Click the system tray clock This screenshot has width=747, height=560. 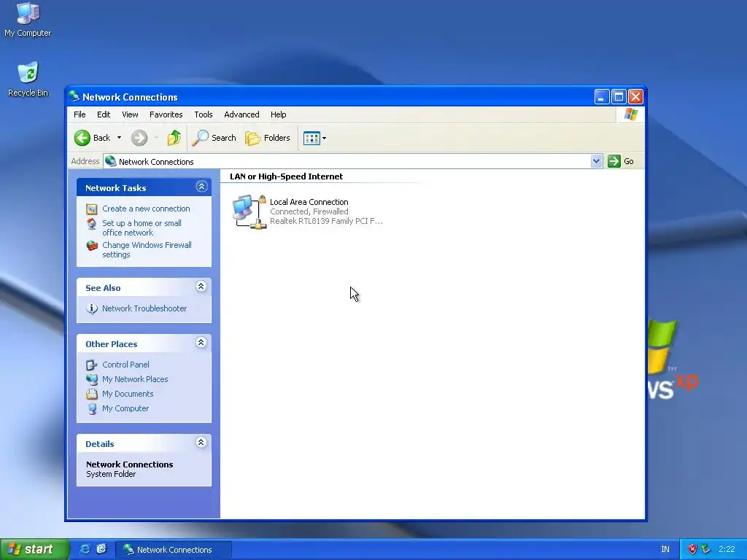[727, 550]
